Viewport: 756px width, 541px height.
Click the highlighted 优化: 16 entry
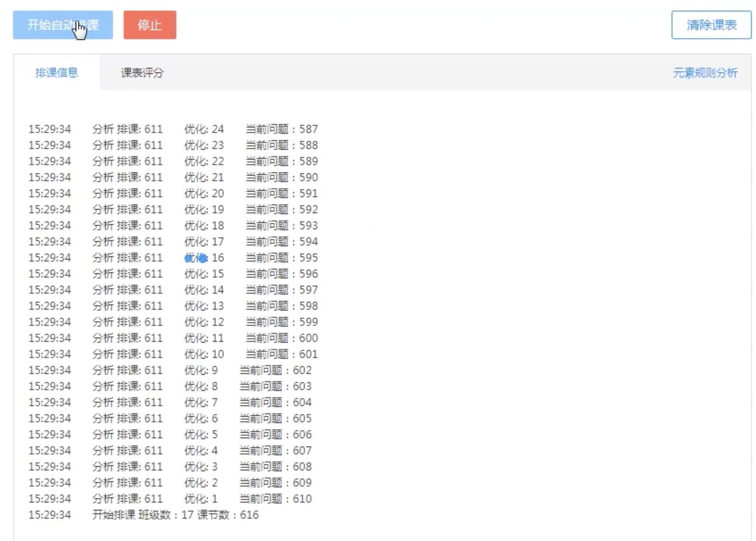(x=204, y=257)
